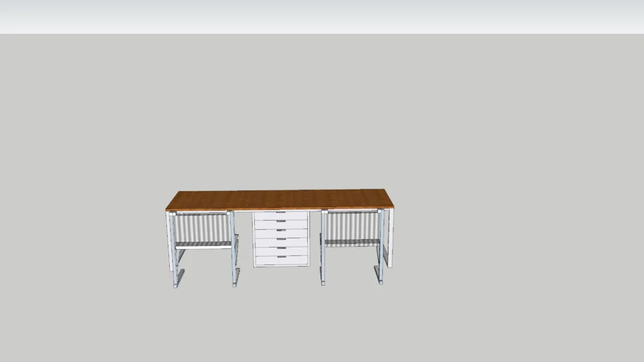Viewport: 644px width, 362px height.
Task: Click the wooden desk tabletop surface
Action: pyautogui.click(x=280, y=199)
